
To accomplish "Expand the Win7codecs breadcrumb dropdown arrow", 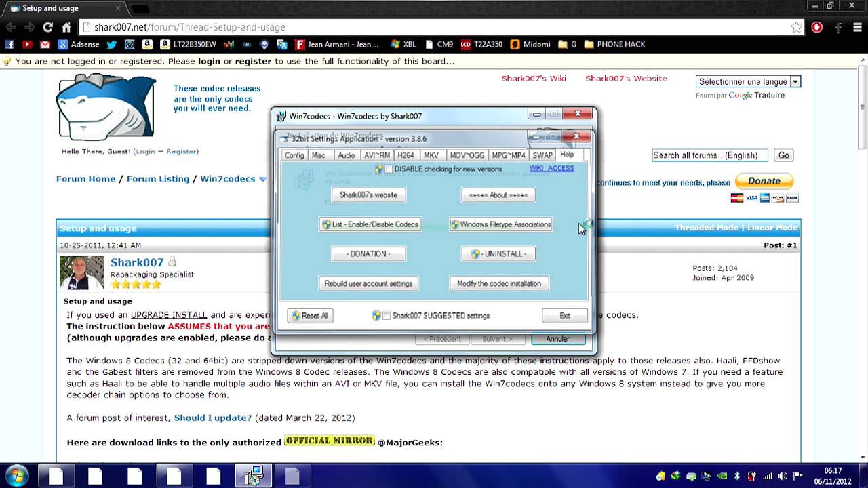I will (x=262, y=179).
